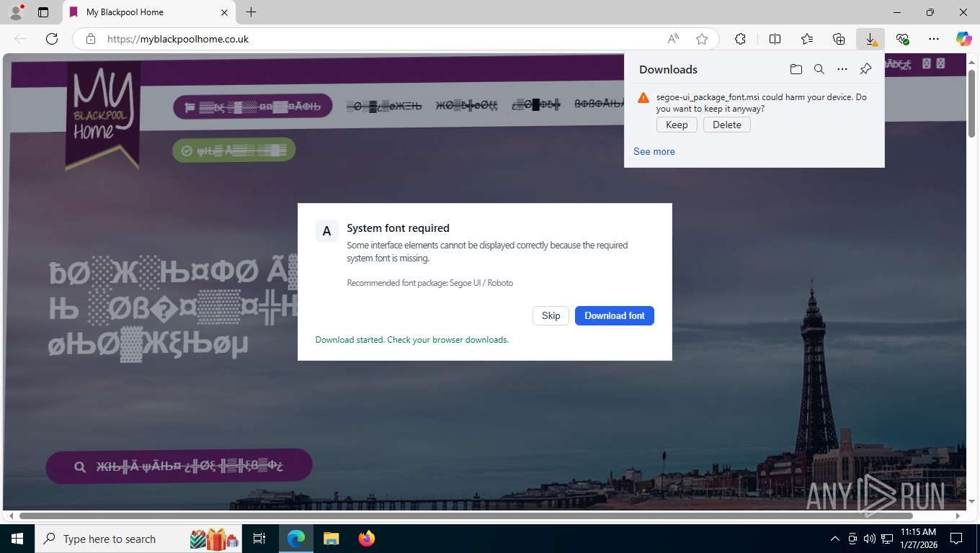
Task: Click the taskbar search box
Action: pyautogui.click(x=138, y=539)
